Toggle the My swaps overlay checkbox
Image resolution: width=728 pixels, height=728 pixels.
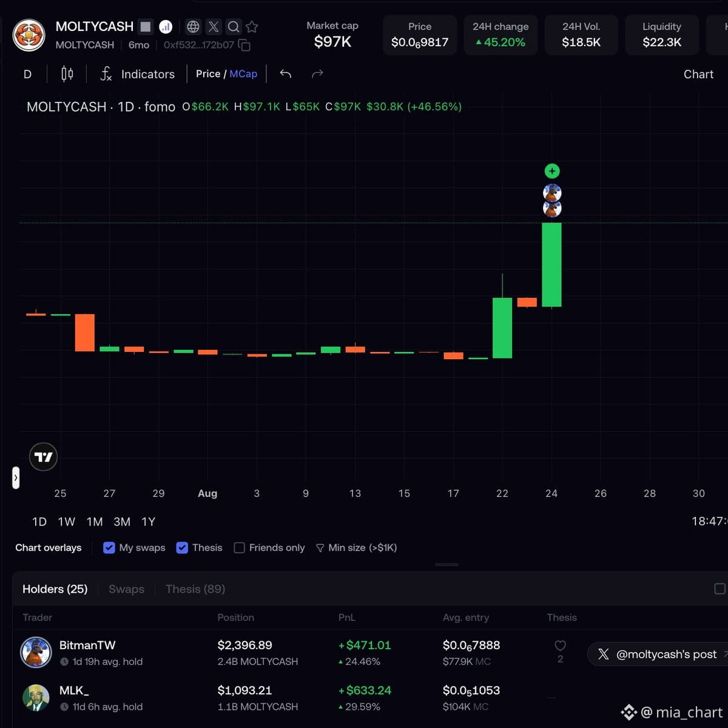pyautogui.click(x=109, y=548)
